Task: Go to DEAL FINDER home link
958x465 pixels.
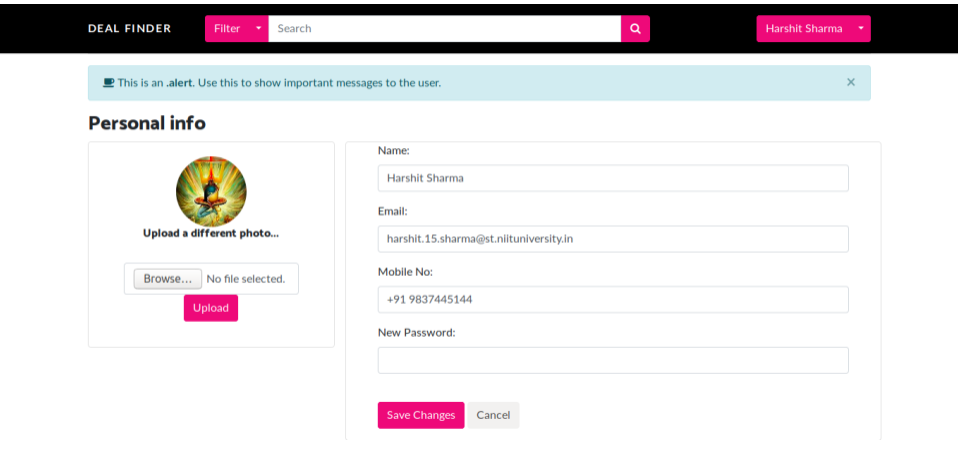Action: [129, 29]
